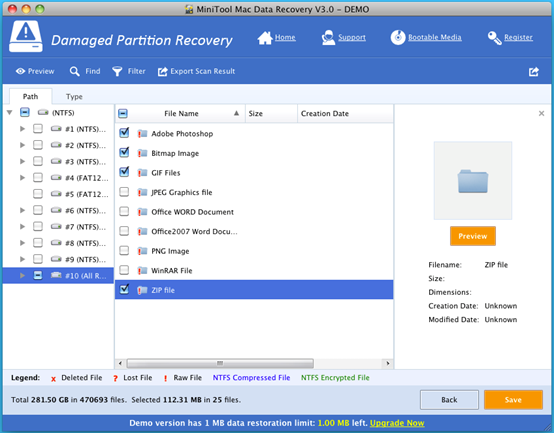Click the Find magnifier icon
This screenshot has height=433, width=554.
(74, 71)
